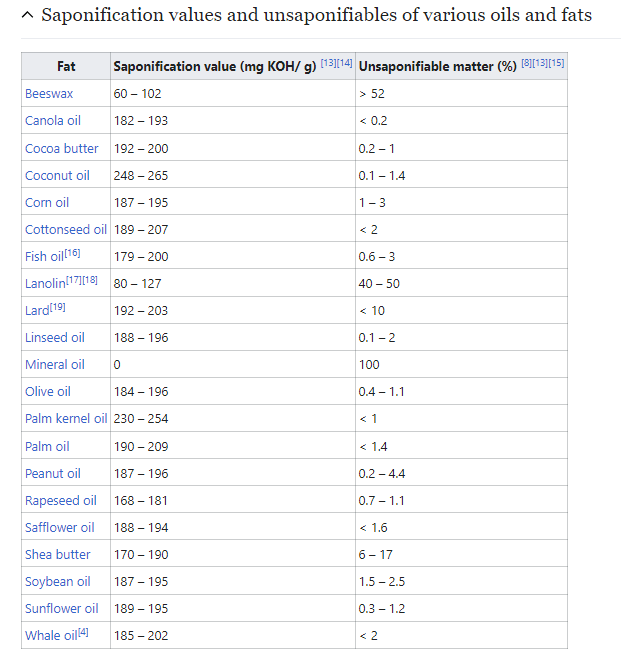Open citation 14 in Saponification value header
The height and width of the screenshot is (654, 621).
(x=345, y=64)
